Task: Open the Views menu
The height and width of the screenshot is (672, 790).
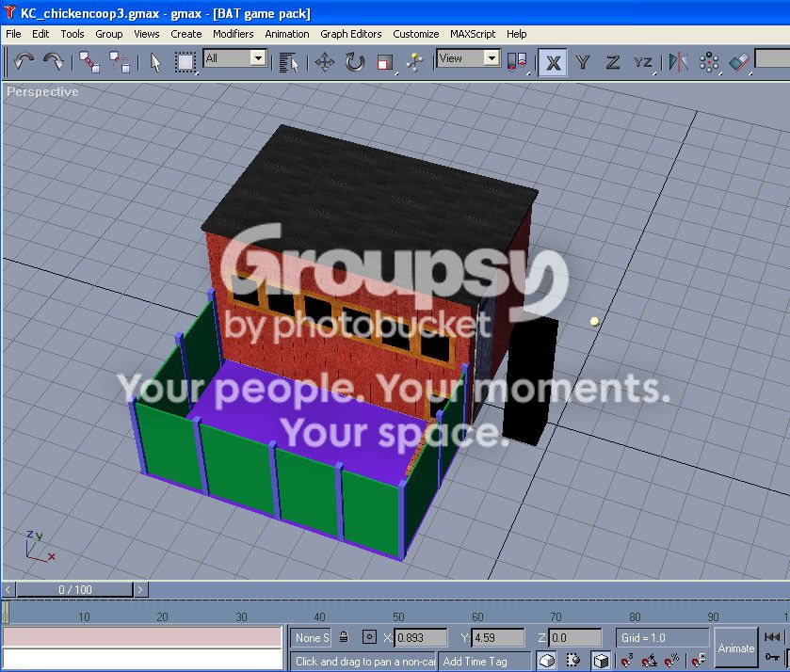Action: point(147,34)
